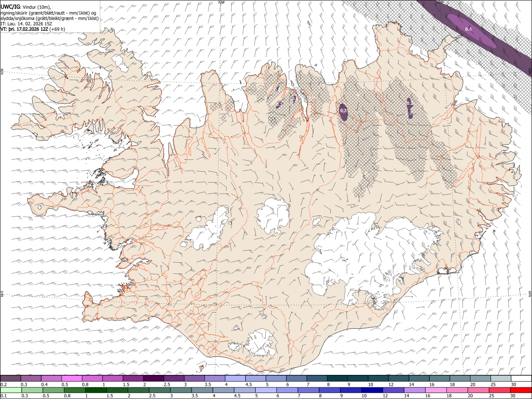Click the bright pink 0.5 snow legend swatch
This screenshot has height=399, width=532.
click(x=72, y=378)
